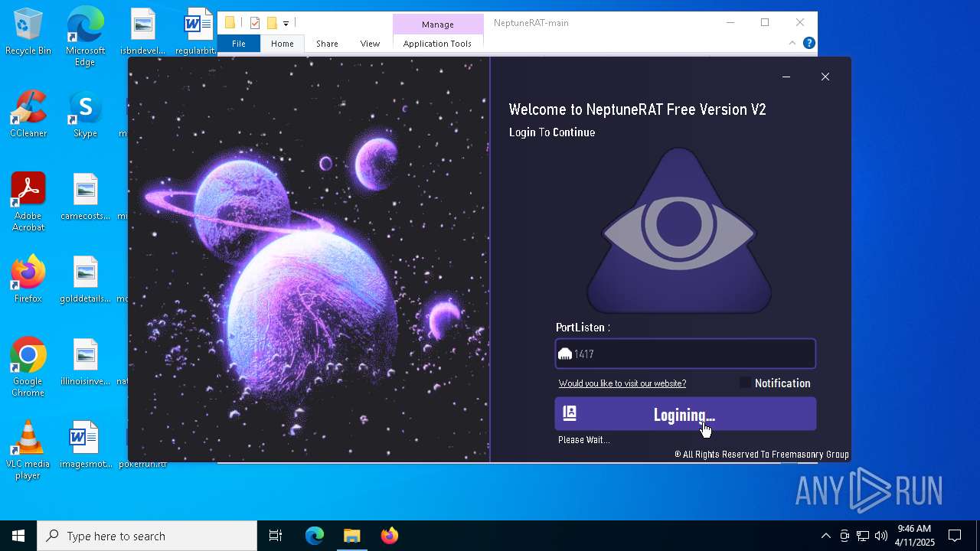Select the regularbit Word document

click(x=196, y=32)
